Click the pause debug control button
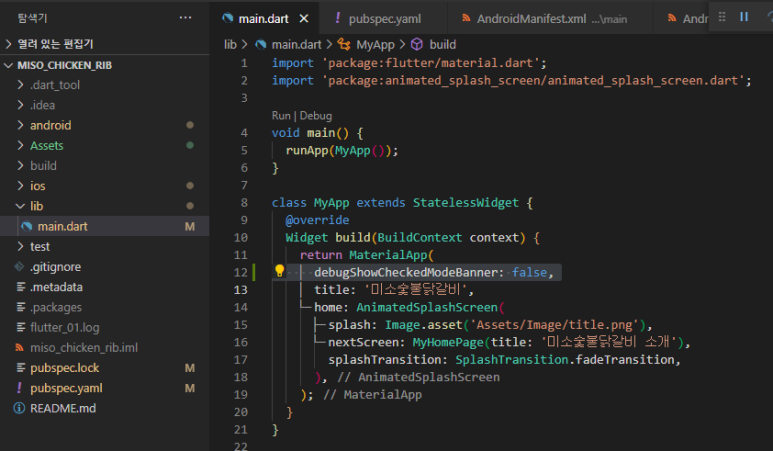 point(744,17)
